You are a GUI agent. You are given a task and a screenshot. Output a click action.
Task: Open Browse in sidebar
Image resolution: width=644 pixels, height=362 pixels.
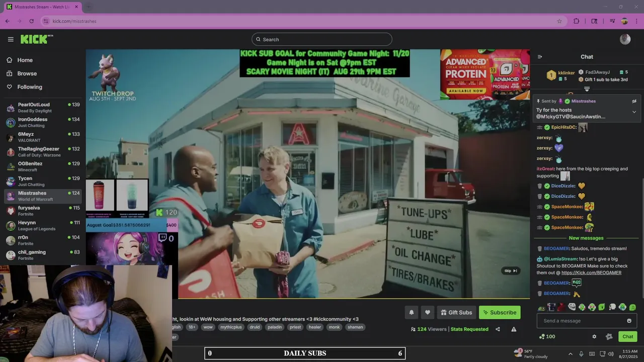pos(27,73)
